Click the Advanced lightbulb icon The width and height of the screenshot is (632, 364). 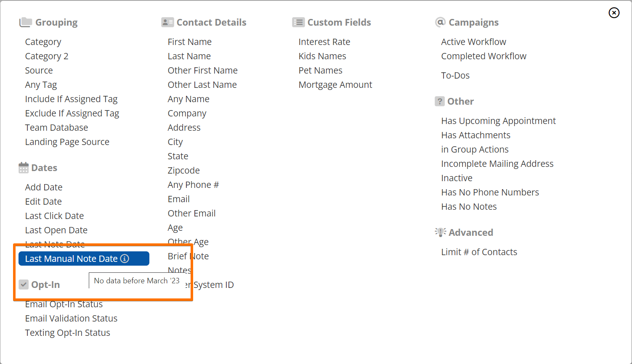[x=440, y=232]
